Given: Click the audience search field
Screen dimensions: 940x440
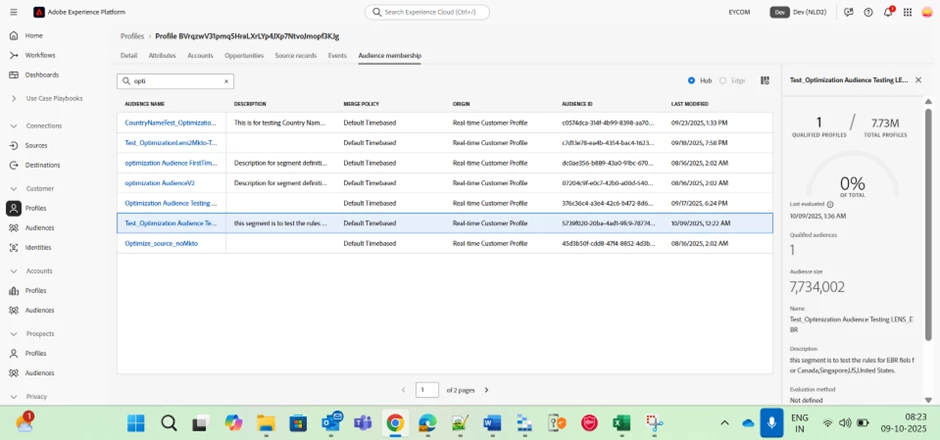Looking at the screenshot, I should click(x=175, y=81).
